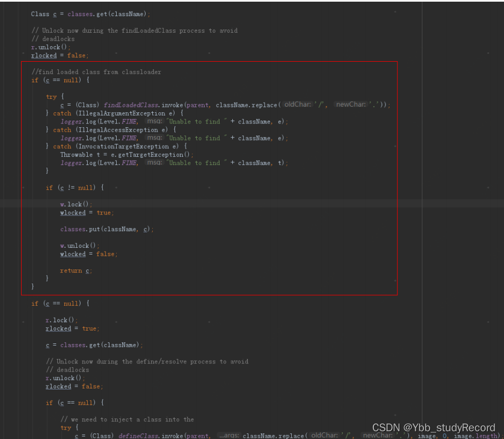
Task: Click the 'wlocked = false;' statement
Action: (89, 254)
